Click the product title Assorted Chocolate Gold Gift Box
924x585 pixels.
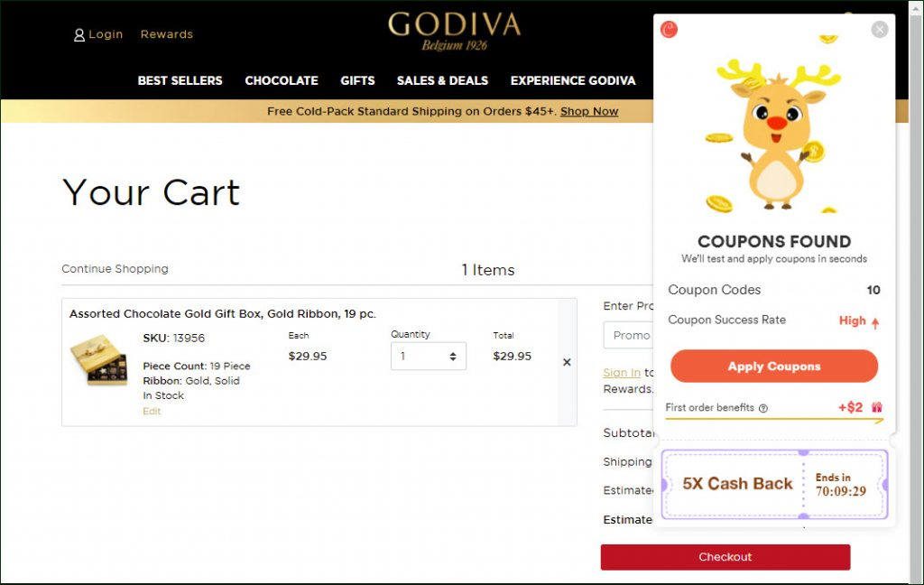(x=223, y=314)
